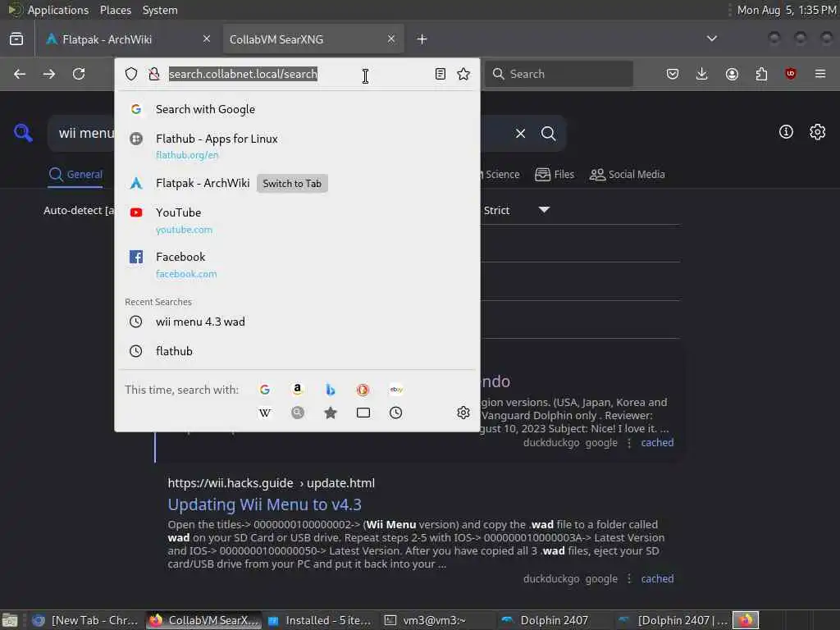Go forward with the forward arrow

pos(49,74)
